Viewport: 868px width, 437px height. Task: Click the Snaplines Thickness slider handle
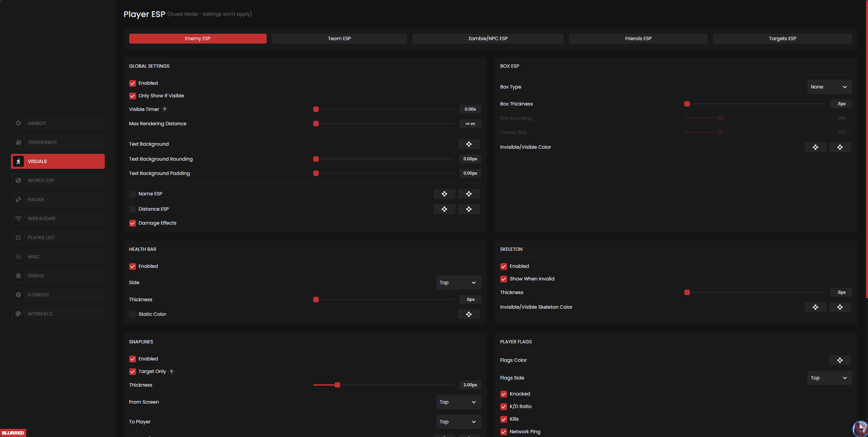click(337, 385)
